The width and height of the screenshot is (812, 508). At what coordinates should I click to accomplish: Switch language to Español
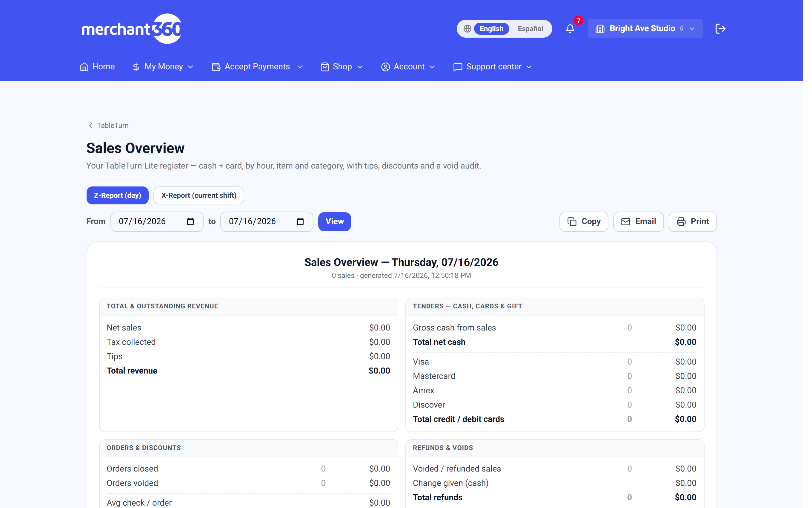pyautogui.click(x=530, y=29)
